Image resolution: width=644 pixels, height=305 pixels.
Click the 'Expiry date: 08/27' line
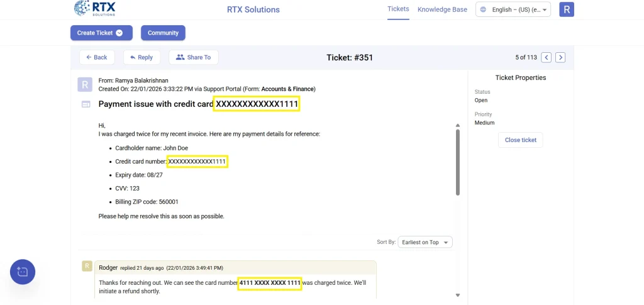click(139, 175)
